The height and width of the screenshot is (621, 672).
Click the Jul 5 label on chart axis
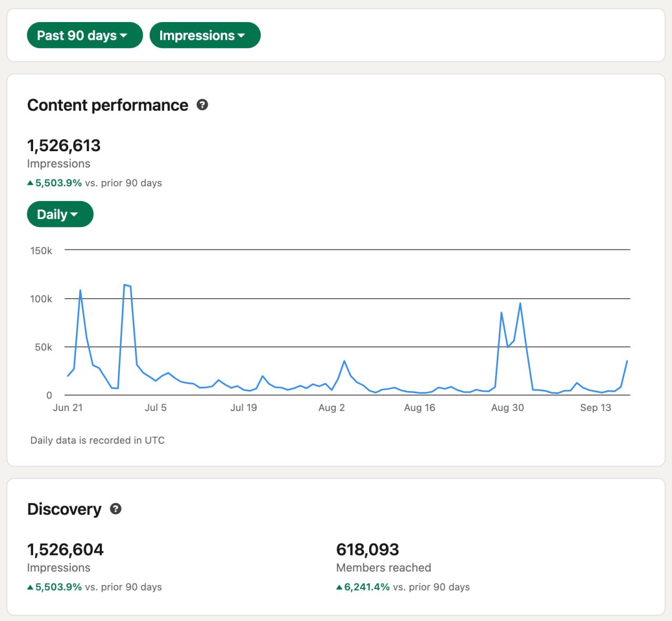tap(155, 408)
